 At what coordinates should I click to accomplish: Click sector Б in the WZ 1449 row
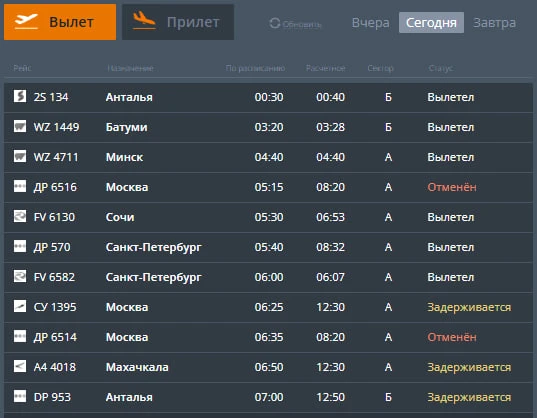(388, 127)
